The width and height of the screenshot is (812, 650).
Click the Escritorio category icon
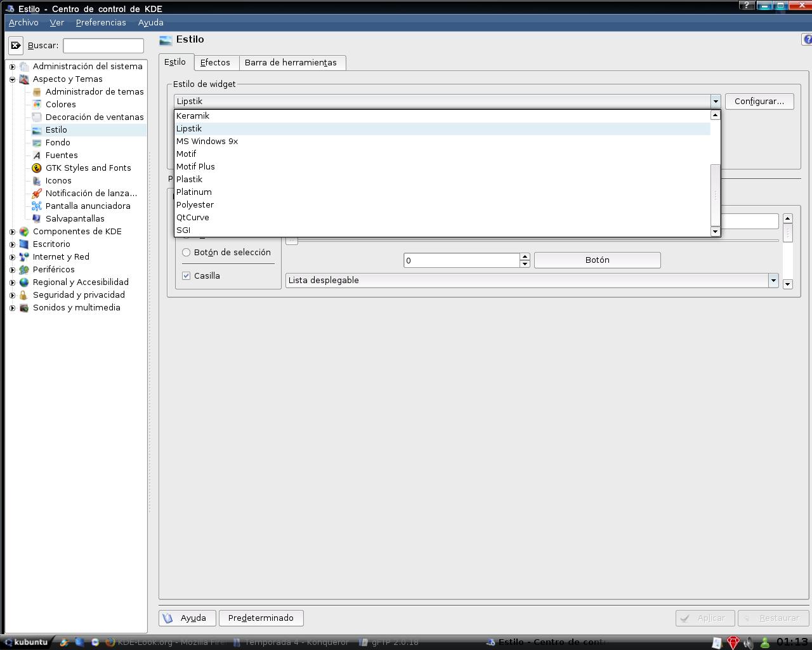point(24,244)
